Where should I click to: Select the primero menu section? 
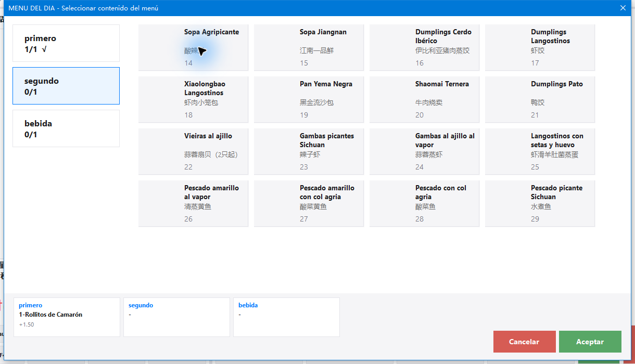pos(66,43)
